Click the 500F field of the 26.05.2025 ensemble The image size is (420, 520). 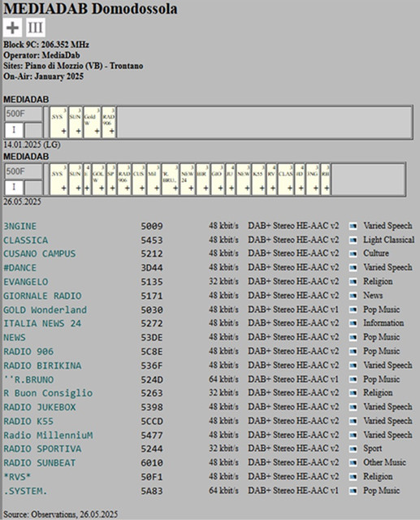tap(24, 171)
